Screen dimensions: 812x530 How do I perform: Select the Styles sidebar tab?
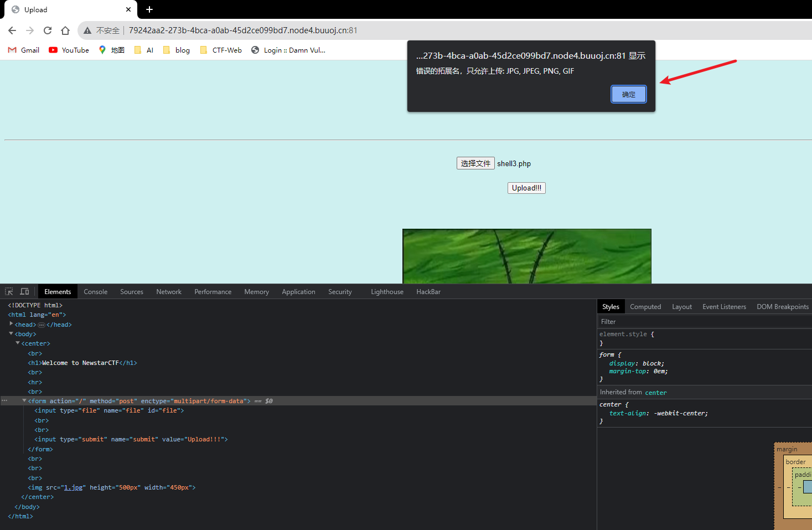[611, 307]
